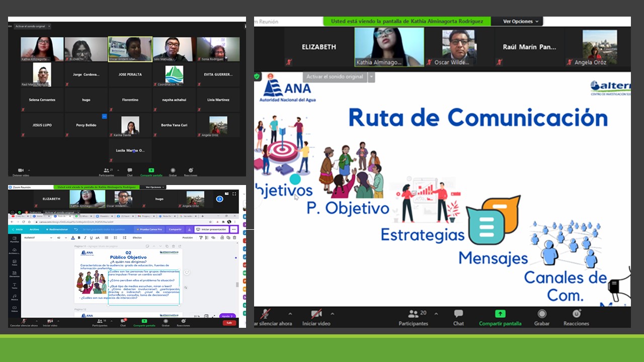
Task: Enter fullscreen in the Canva-sharing Zoom window
Action: (234, 193)
